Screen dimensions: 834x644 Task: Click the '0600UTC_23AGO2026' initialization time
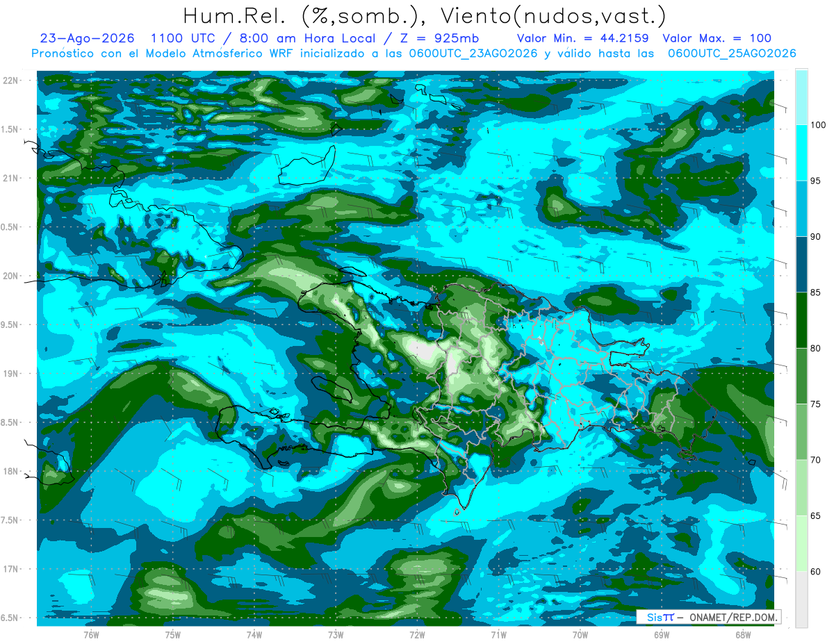coord(474,53)
